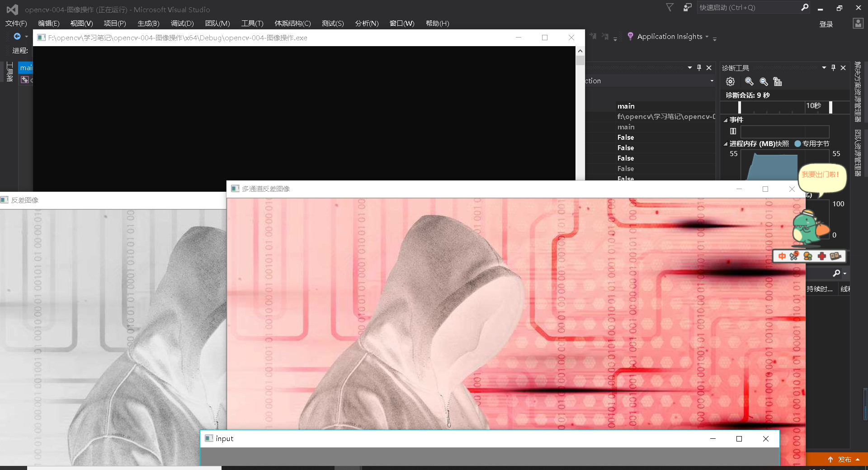Pin the 诊断工具 panel

(x=833, y=68)
